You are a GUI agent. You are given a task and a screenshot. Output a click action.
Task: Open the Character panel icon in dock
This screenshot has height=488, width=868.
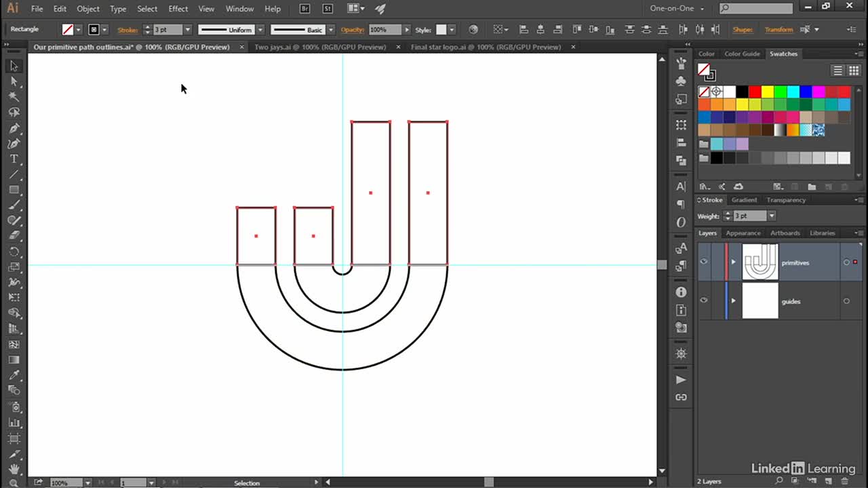click(682, 186)
